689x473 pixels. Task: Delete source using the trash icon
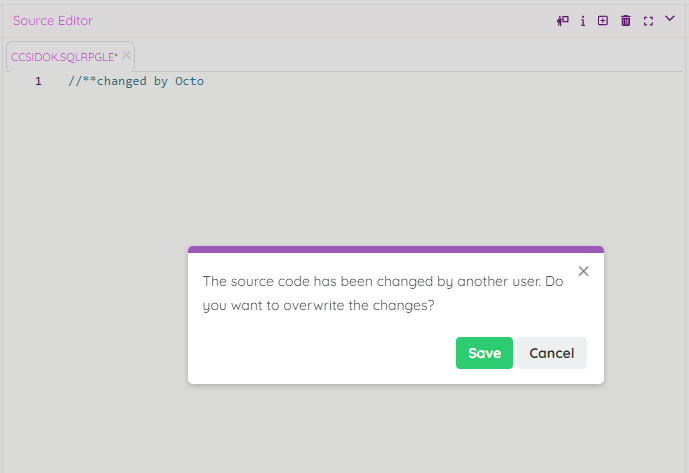[x=626, y=20]
